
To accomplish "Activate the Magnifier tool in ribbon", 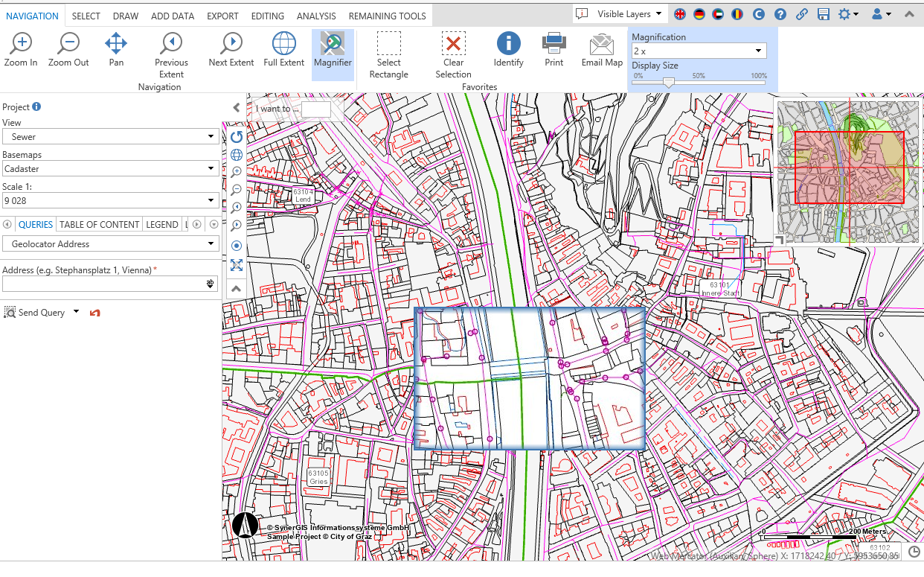I will (332, 49).
